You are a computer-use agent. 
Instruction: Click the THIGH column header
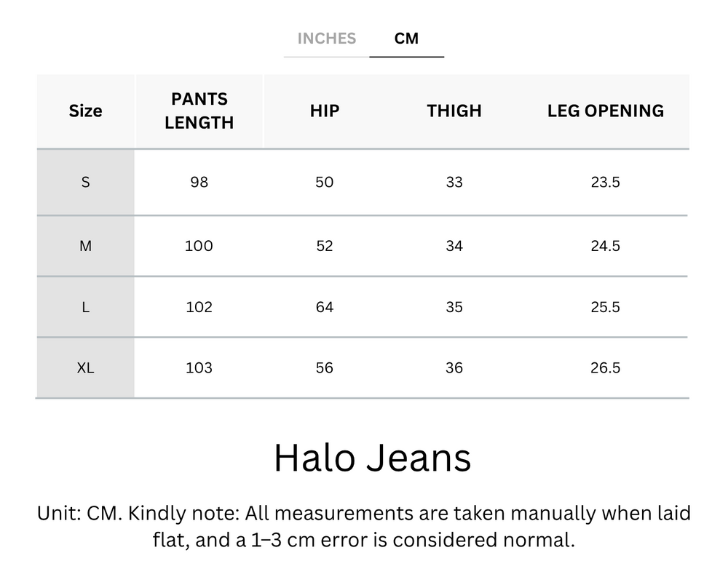(x=453, y=111)
